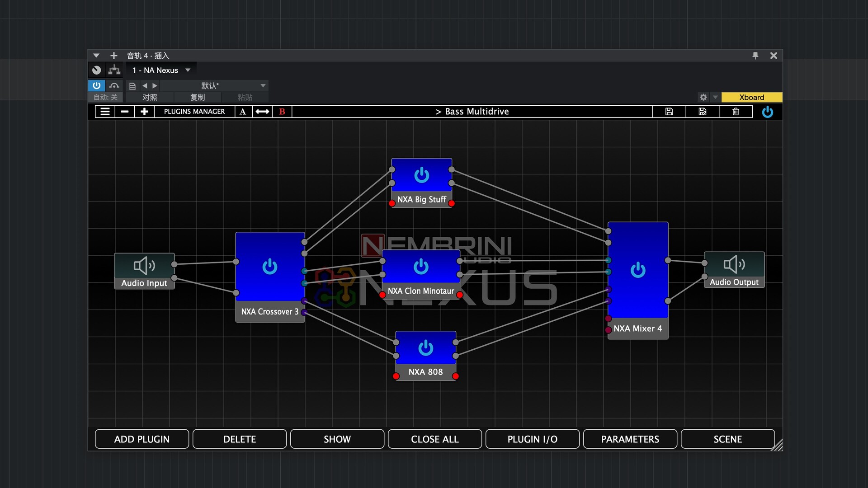Image resolution: width=868 pixels, height=488 pixels.
Task: Click the resize grip at window corner
Action: tap(777, 445)
